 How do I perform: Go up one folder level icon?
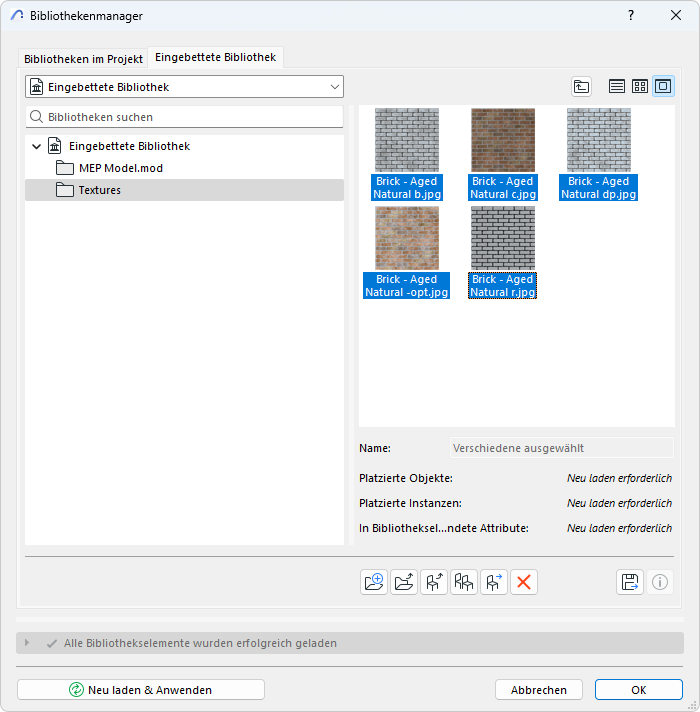pyautogui.click(x=581, y=86)
